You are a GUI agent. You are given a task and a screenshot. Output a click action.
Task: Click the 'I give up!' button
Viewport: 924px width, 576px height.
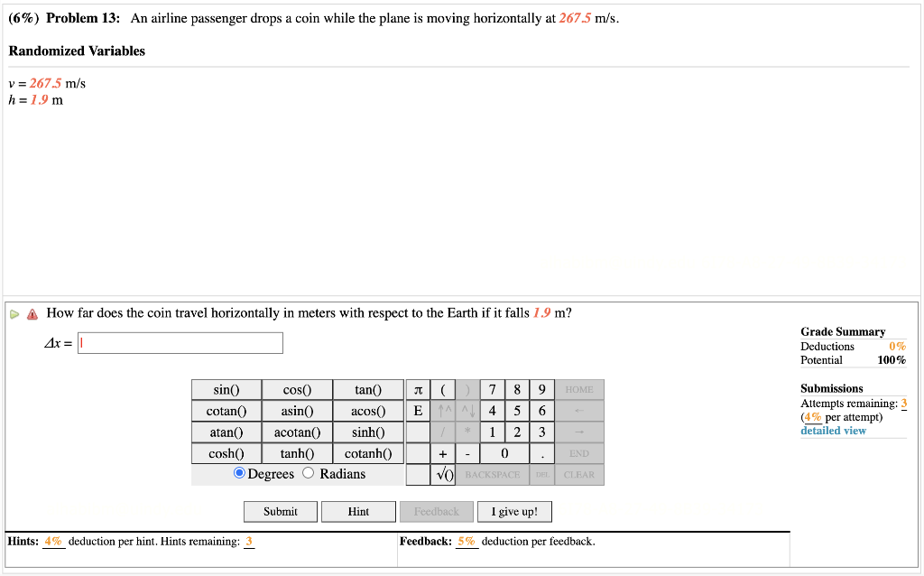pyautogui.click(x=514, y=511)
